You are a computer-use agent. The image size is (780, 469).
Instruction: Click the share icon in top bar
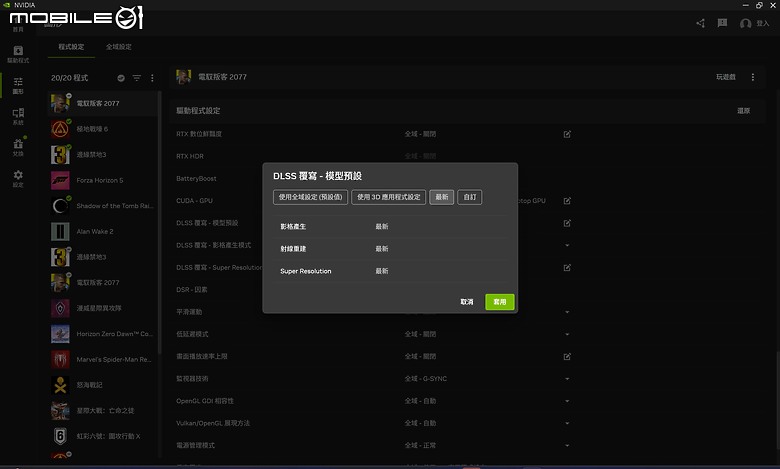(700, 23)
